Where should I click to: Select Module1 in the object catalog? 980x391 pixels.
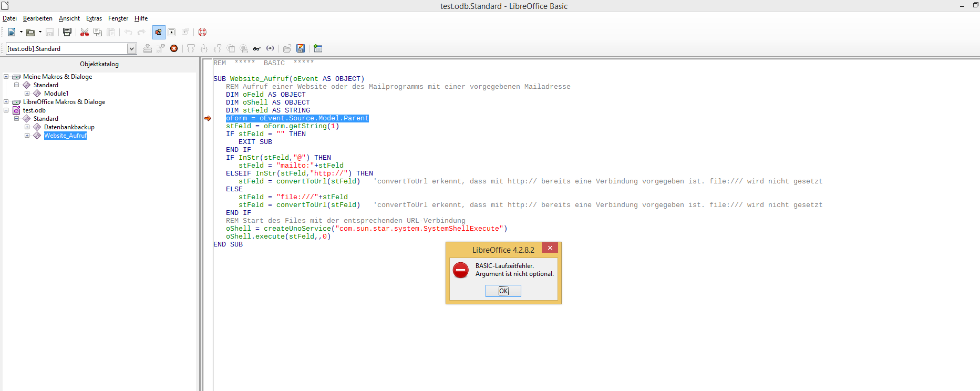[x=56, y=94]
